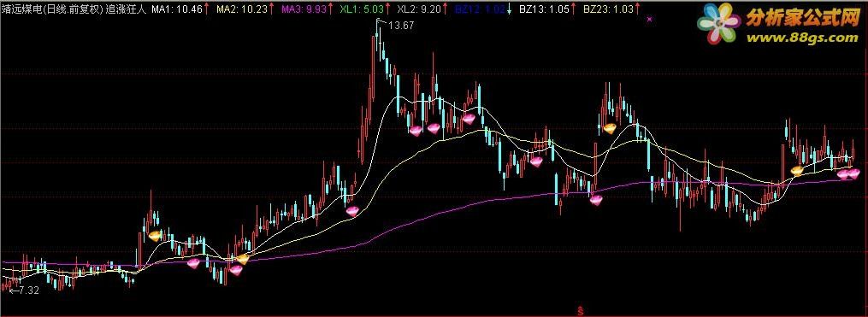Select the BZ23: 1.03 indicator label

[607, 9]
